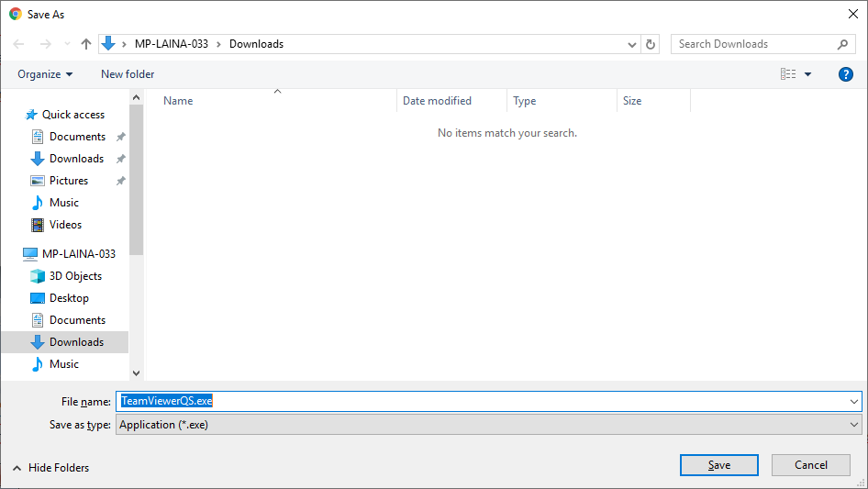Image resolution: width=868 pixels, height=489 pixels.
Task: Open the help icon
Action: [845, 74]
